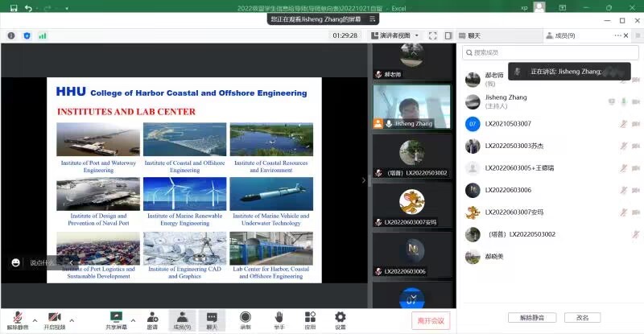Open the Record (录制) control
The image size is (644, 334).
[245, 320]
